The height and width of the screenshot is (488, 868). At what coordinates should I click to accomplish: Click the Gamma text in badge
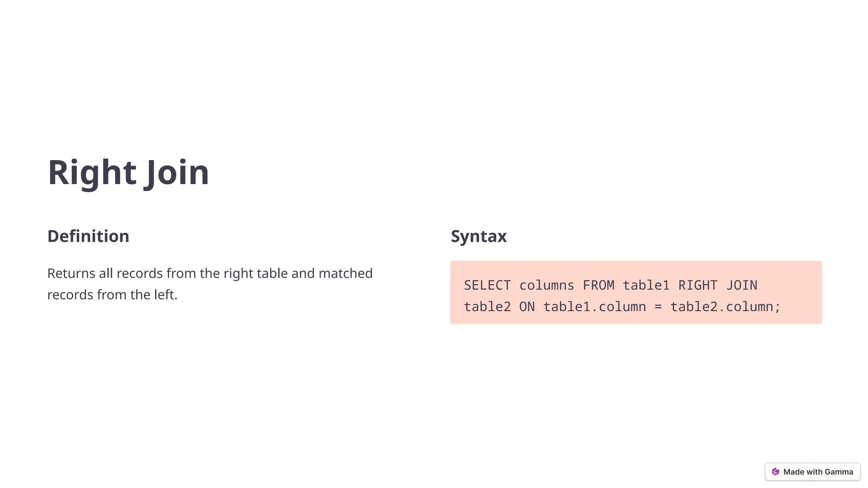click(839, 471)
